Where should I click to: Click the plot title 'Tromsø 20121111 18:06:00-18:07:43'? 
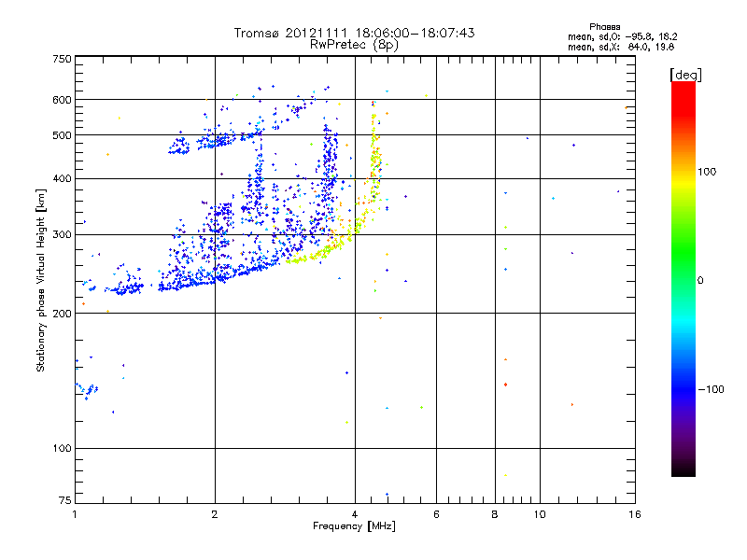(x=354, y=33)
